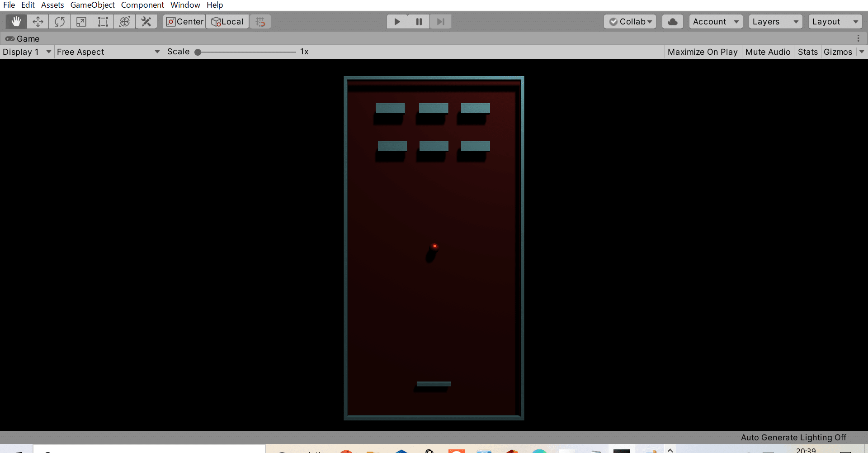The height and width of the screenshot is (453, 868).
Task: Step forward one frame
Action: (x=441, y=22)
